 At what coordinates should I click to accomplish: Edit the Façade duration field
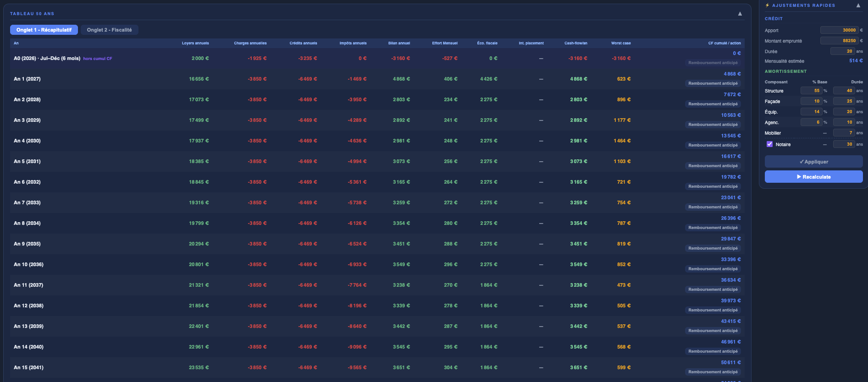point(844,101)
